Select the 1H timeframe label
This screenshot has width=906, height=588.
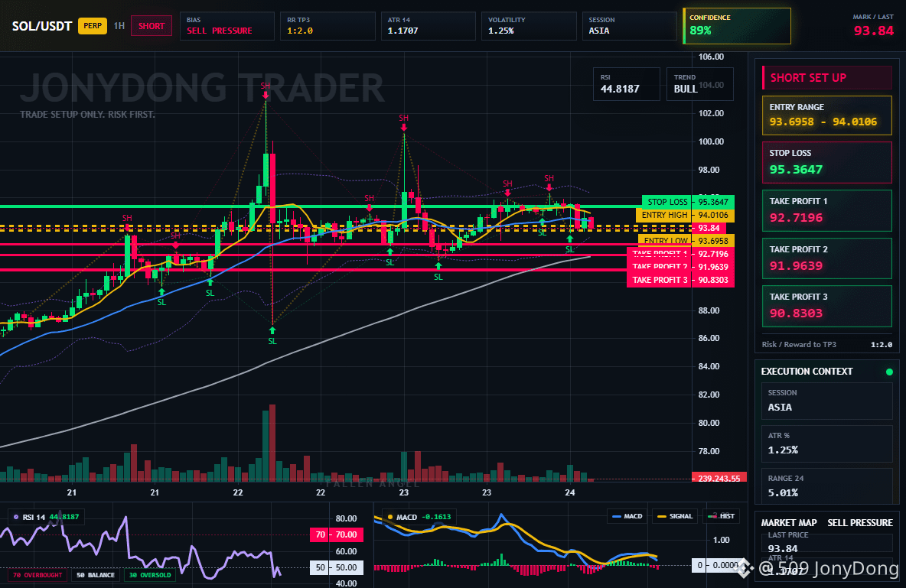[119, 26]
